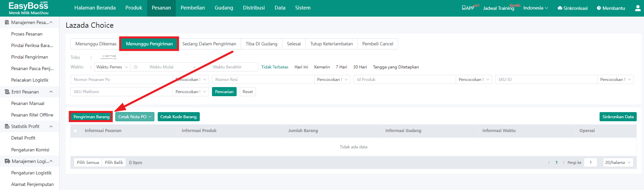Open the user account avatar icon
This screenshot has height=190, width=644.
pyautogui.click(x=638, y=8)
